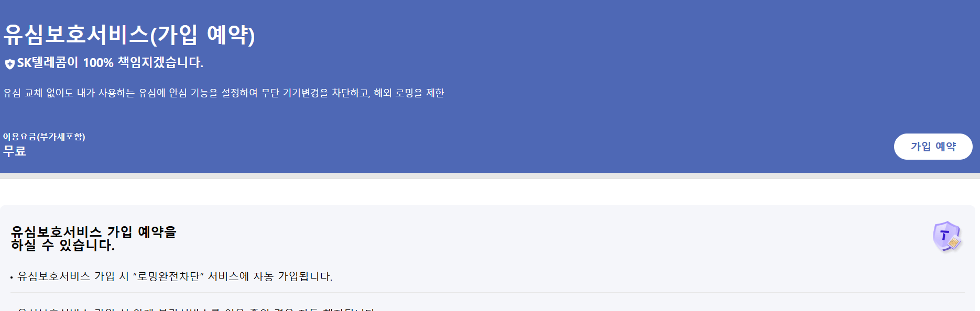The height and width of the screenshot is (311, 980).
Task: Click the SK텔레콤이 100% 책임지겠습니다 tagline
Action: (110, 63)
